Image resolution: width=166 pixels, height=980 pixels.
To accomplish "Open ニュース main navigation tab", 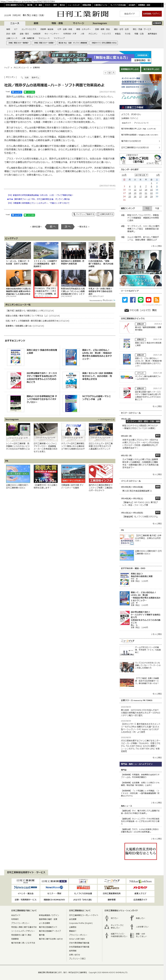I will pos(14,23).
